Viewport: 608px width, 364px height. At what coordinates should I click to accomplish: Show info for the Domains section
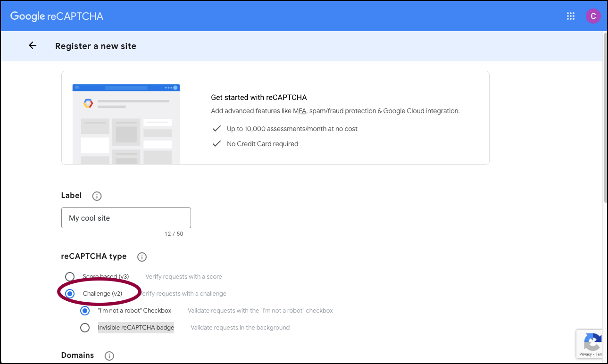(x=109, y=356)
